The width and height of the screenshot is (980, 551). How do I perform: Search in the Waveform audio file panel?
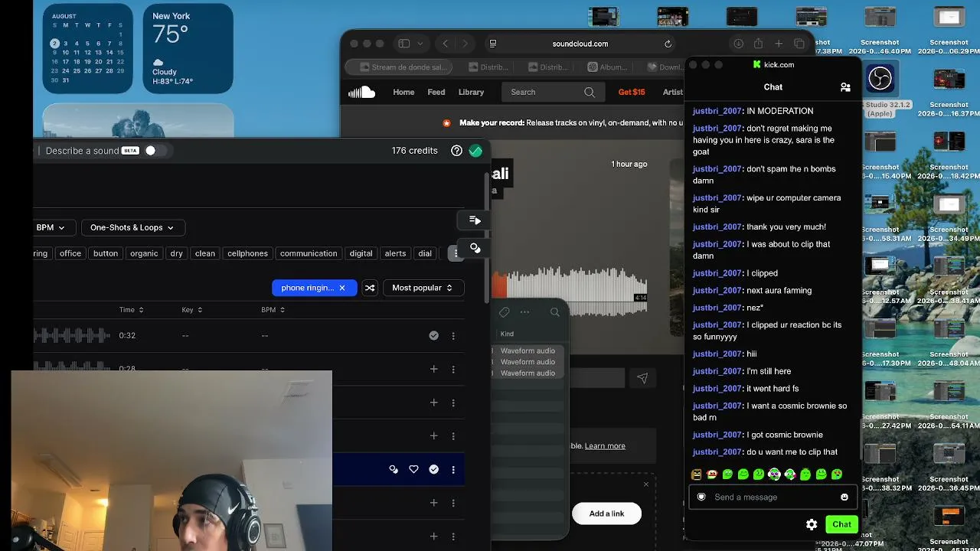click(555, 312)
